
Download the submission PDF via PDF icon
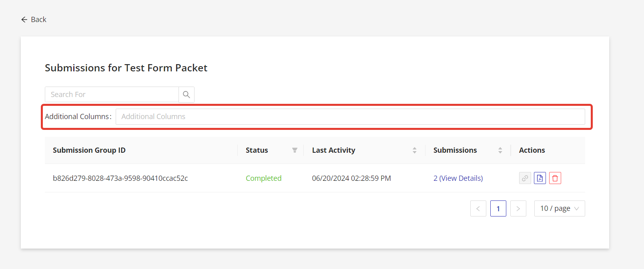[x=540, y=178]
